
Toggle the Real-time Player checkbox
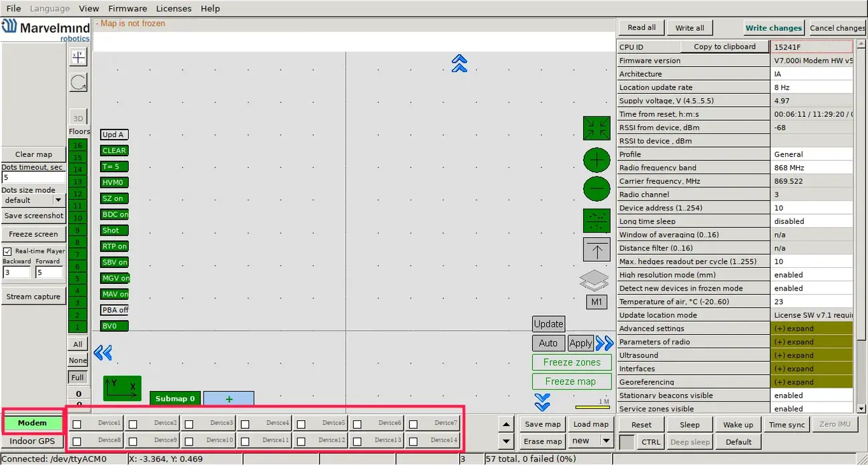click(x=8, y=251)
